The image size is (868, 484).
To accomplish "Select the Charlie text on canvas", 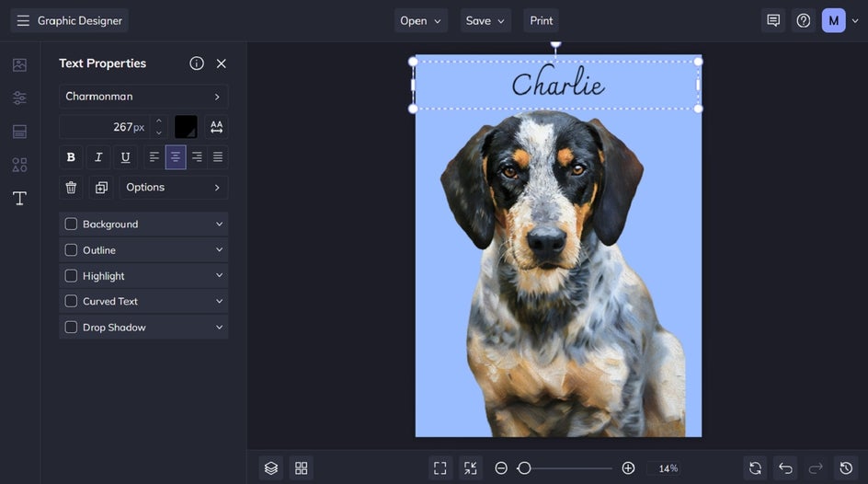I will tap(558, 83).
